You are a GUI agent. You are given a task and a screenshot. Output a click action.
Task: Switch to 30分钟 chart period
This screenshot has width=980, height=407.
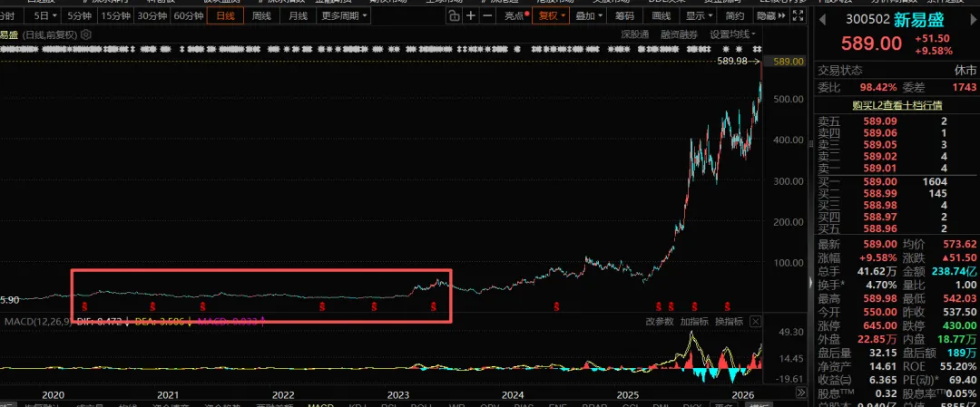click(152, 15)
